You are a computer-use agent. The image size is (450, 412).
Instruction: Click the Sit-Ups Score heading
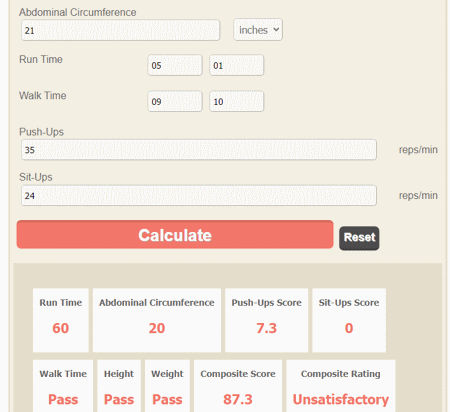coord(349,302)
